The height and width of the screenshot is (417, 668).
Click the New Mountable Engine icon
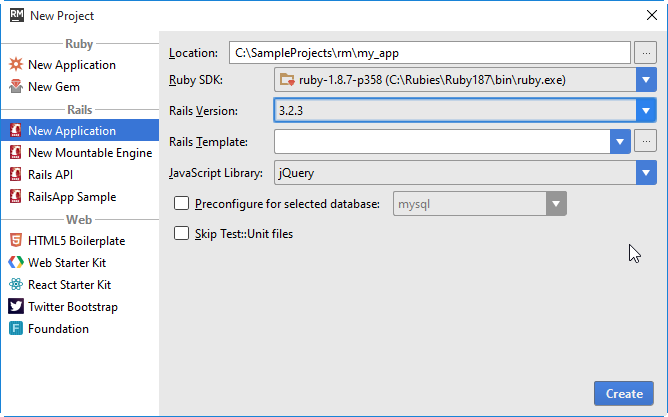(x=16, y=153)
